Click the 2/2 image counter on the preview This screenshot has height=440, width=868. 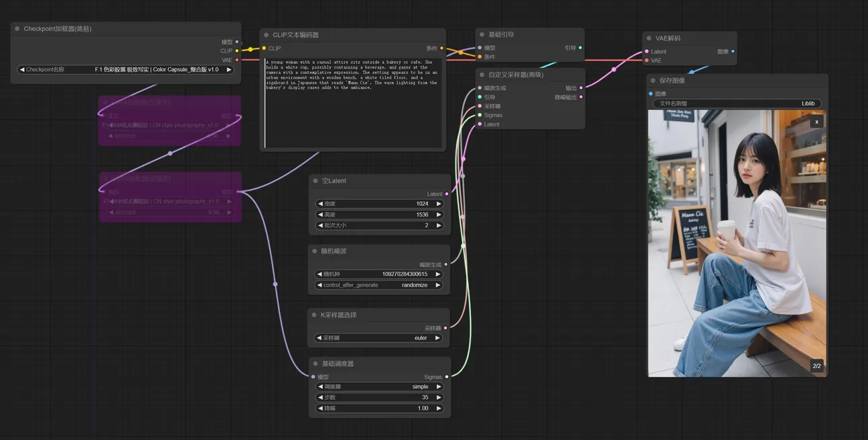tap(816, 366)
